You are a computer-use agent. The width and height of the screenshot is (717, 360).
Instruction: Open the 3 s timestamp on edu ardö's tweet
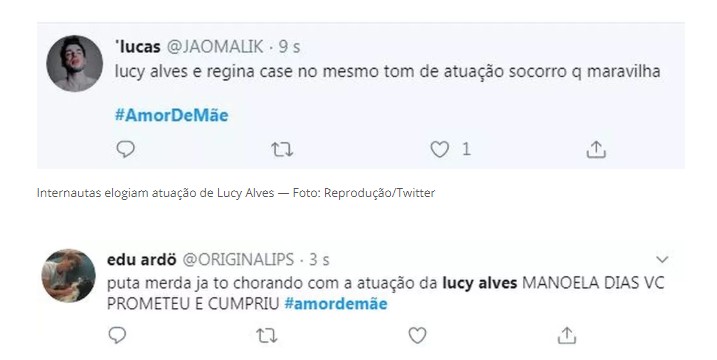(x=319, y=260)
